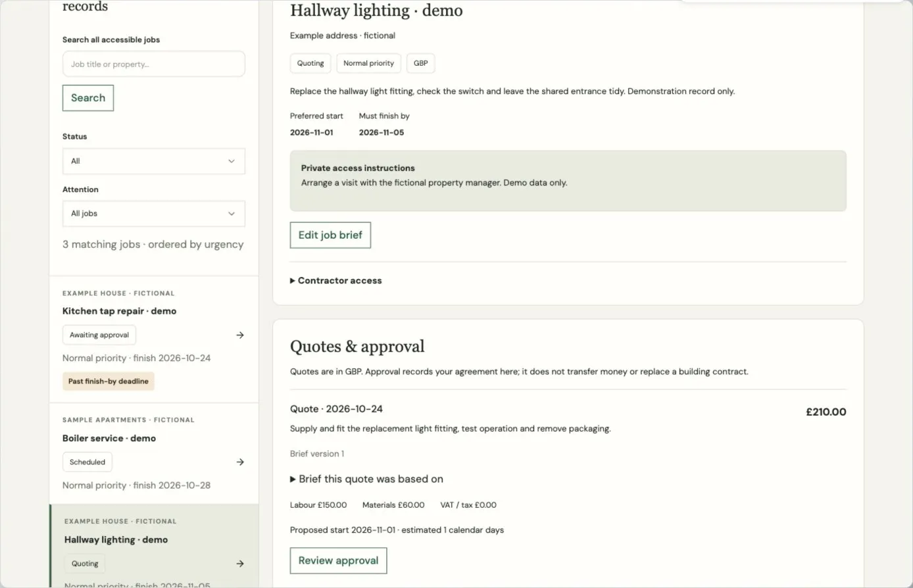Select Boiler service · demo job
Screen dimensions: 913x588
pos(109,438)
